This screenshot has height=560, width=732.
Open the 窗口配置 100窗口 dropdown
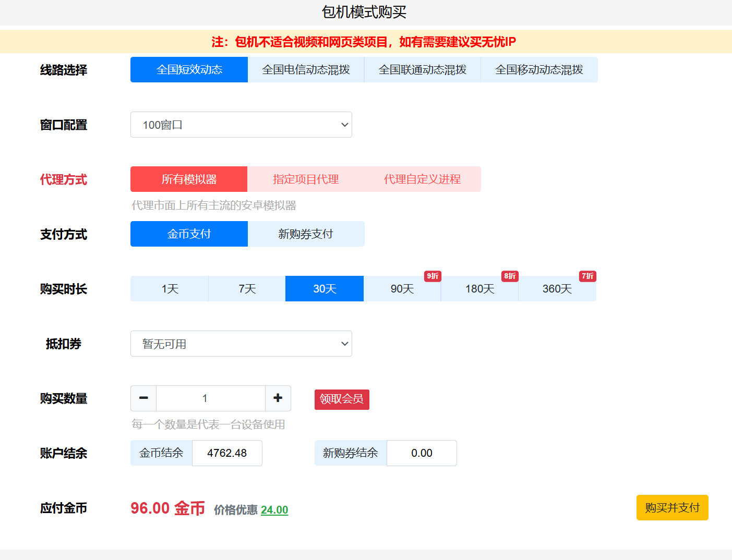[x=241, y=125]
